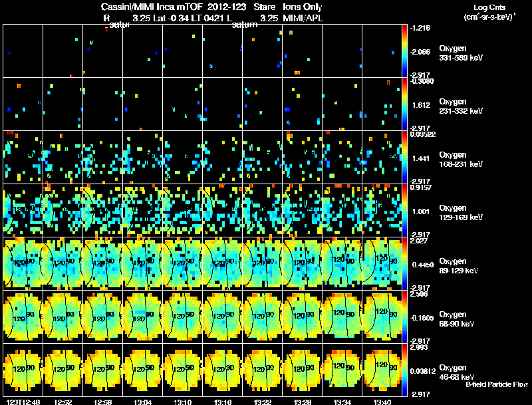Click the 123T12:46 time label
Screen dimensions: 532x405
[23, 402]
